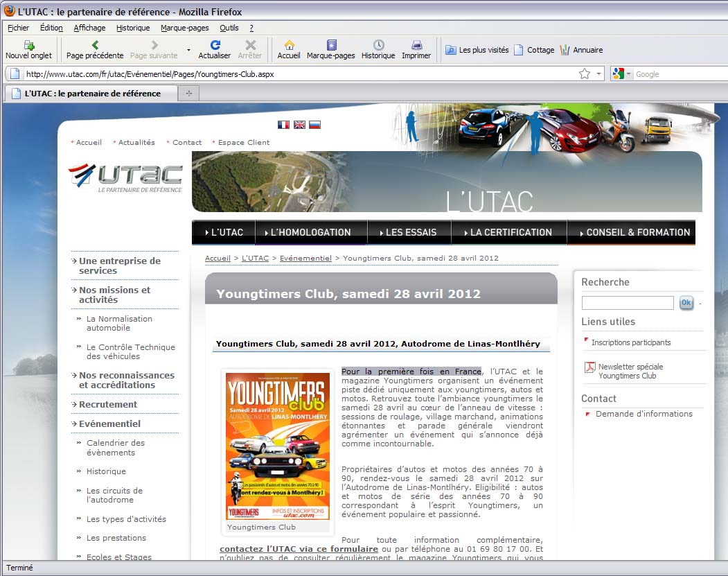Open the ? help menu
This screenshot has width=728, height=576.
(x=251, y=28)
